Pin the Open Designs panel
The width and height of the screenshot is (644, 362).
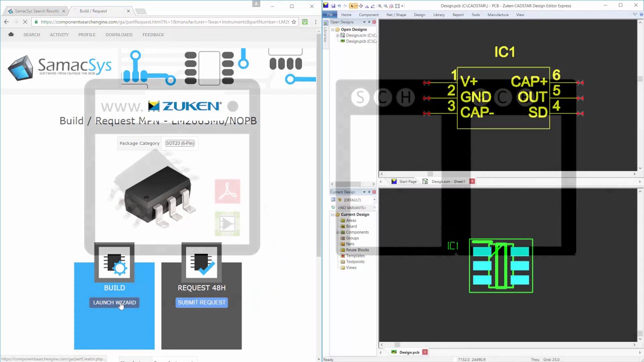coord(369,22)
